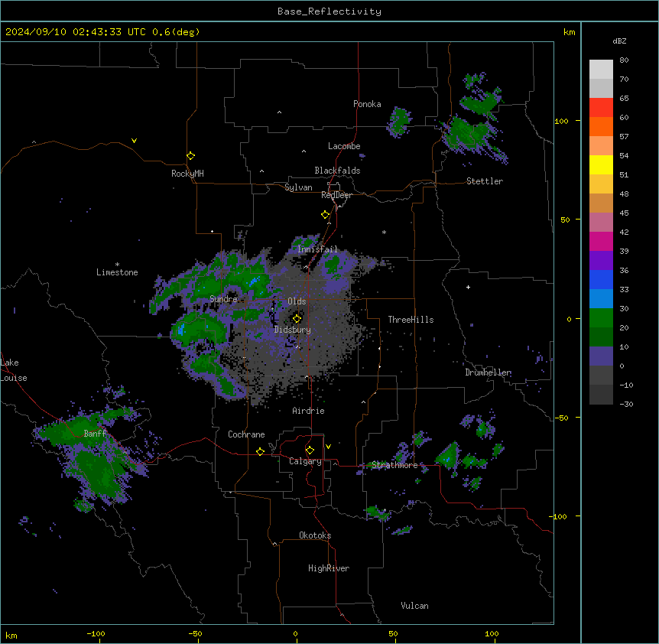
Task: Click the white plus marker northwest of Drumheller
Action: 468,287
